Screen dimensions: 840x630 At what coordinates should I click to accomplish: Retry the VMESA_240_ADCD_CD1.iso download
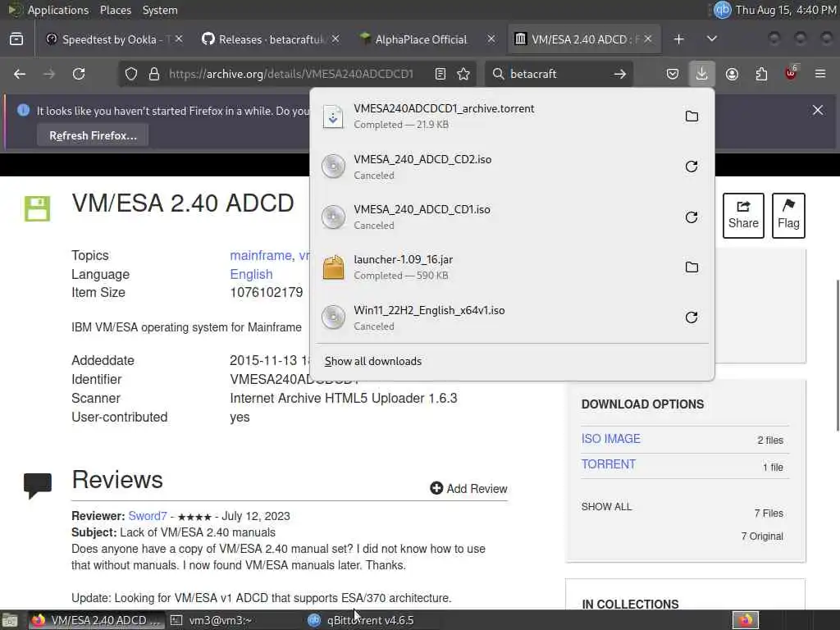[x=692, y=217]
